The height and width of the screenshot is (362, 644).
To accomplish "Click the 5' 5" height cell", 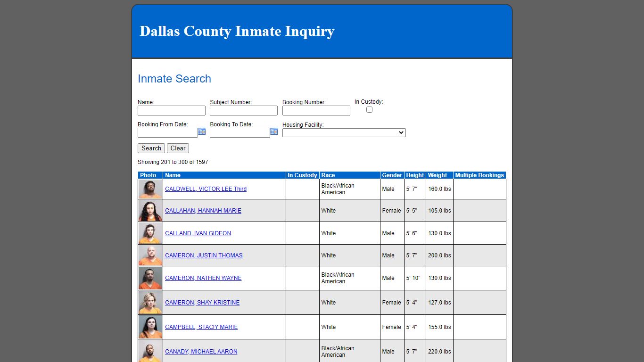I will 415,211.
